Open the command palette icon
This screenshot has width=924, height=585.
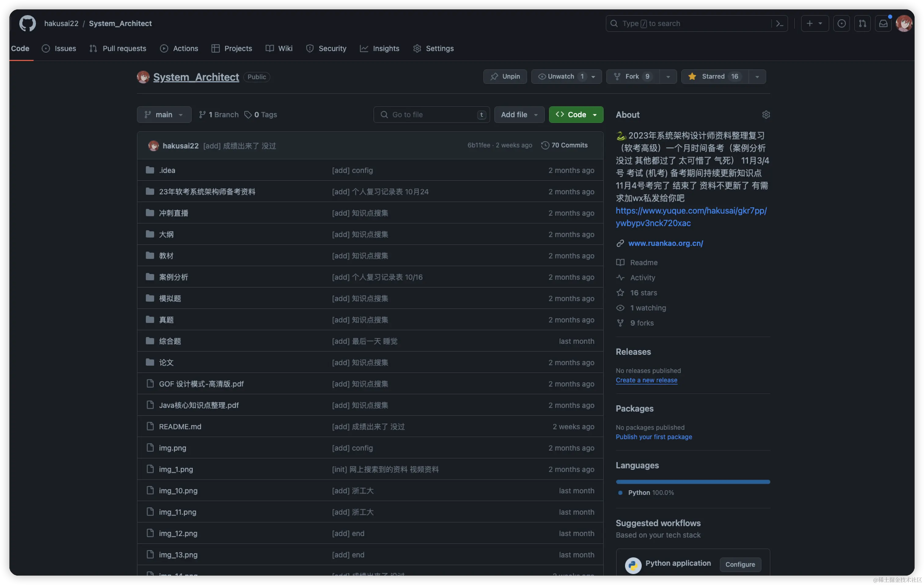pyautogui.click(x=779, y=24)
